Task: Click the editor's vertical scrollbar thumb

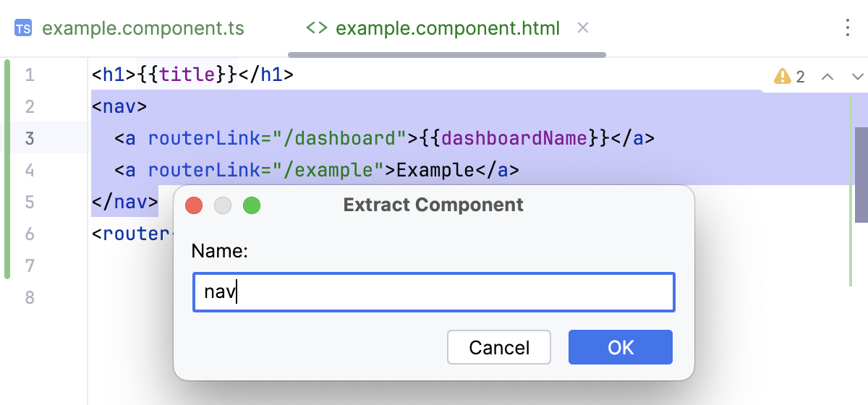Action: tap(861, 174)
